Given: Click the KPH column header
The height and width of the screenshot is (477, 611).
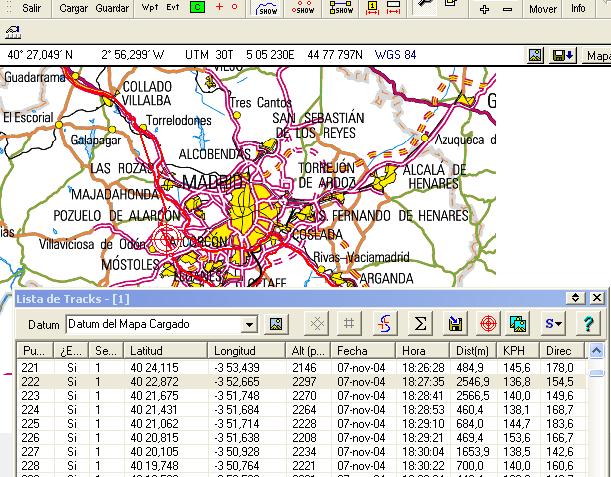Looking at the screenshot, I should tap(518, 351).
